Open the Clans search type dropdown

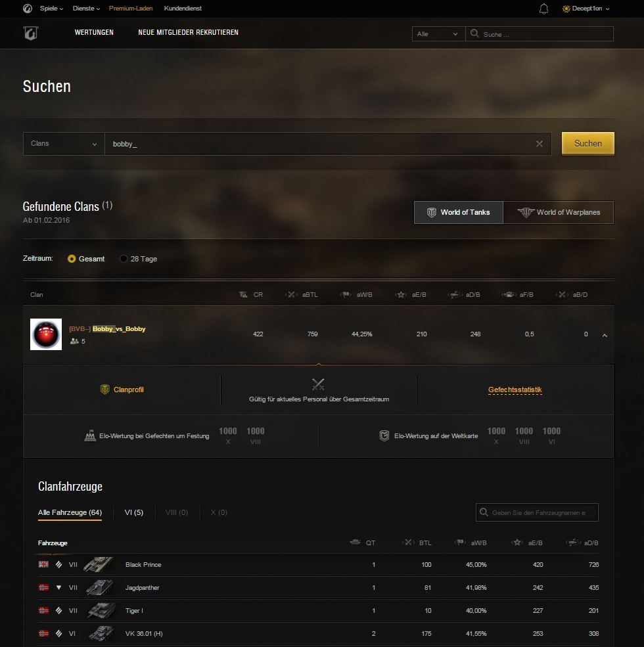(x=64, y=144)
